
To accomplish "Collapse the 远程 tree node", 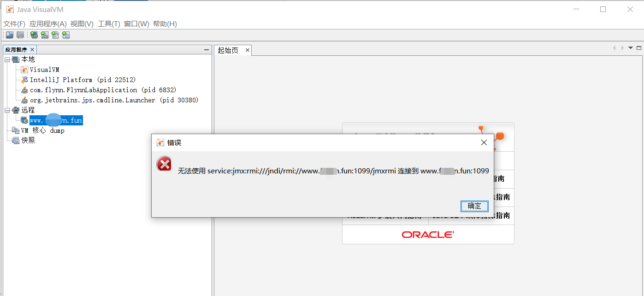I will click(x=7, y=110).
